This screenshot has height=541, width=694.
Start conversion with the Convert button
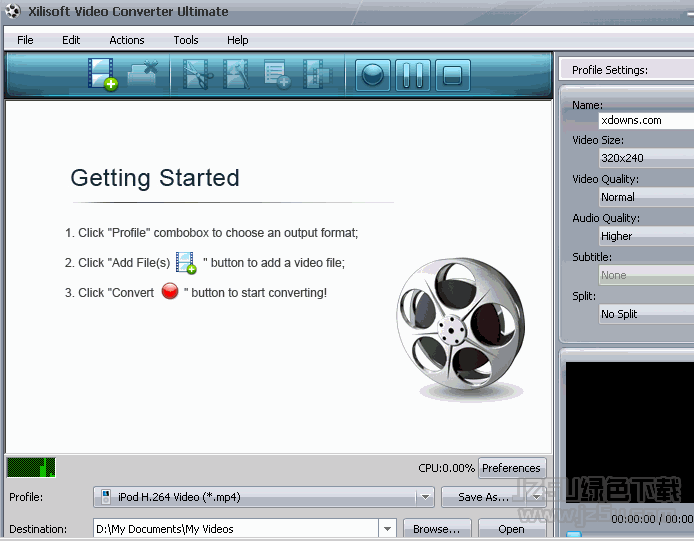tap(373, 75)
